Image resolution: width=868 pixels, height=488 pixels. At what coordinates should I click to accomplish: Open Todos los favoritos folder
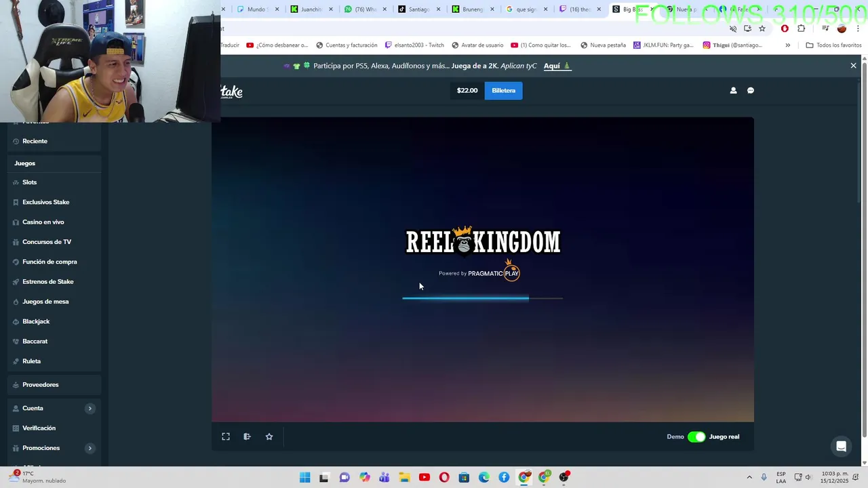pyautogui.click(x=833, y=45)
